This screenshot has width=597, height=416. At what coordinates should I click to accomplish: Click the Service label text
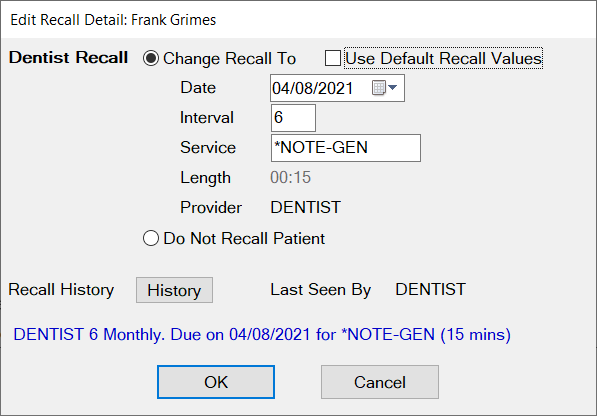208,148
